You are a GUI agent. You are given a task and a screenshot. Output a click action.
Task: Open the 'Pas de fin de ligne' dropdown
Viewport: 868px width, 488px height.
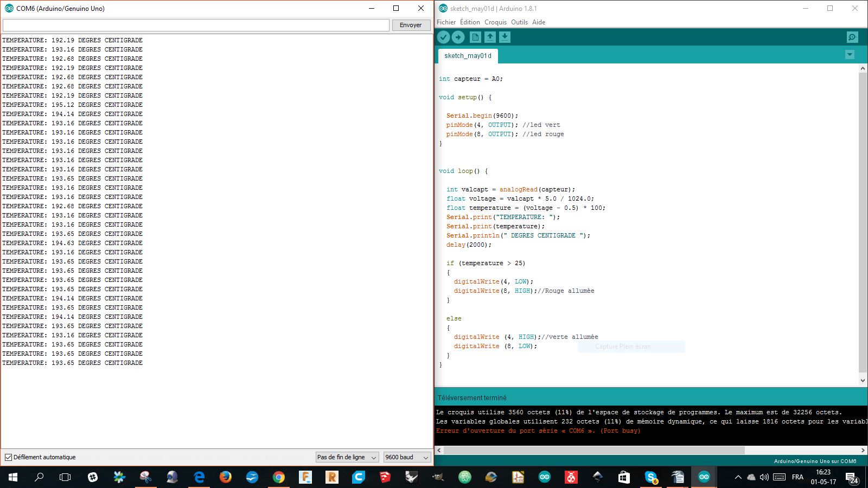point(347,457)
